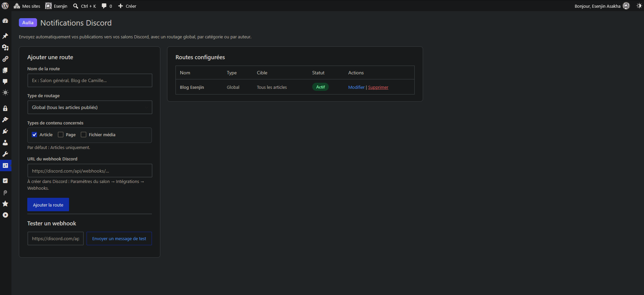Open Posts via the pushpin icon
The width and height of the screenshot is (644, 295).
pos(5,36)
